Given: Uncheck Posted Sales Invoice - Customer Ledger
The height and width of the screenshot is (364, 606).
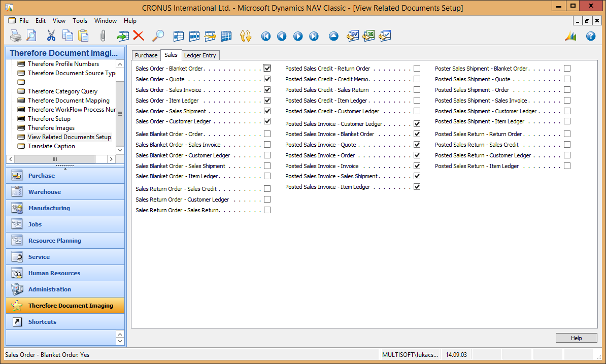Looking at the screenshot, I should point(417,124).
